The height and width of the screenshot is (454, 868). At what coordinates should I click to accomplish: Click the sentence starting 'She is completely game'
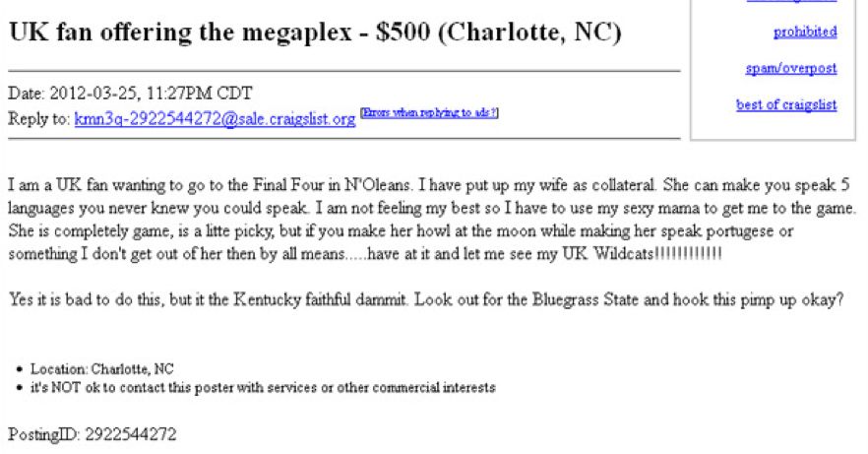pyautogui.click(x=401, y=242)
